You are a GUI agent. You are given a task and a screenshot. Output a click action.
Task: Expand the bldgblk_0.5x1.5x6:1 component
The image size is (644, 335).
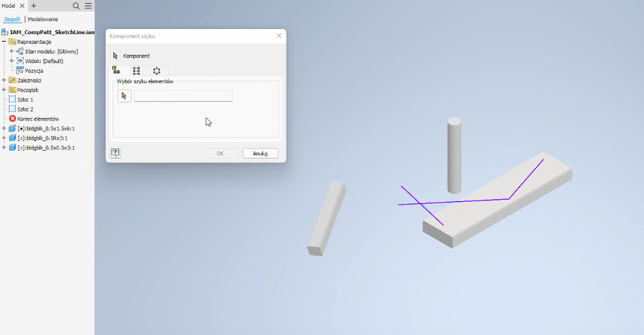[x=4, y=129]
